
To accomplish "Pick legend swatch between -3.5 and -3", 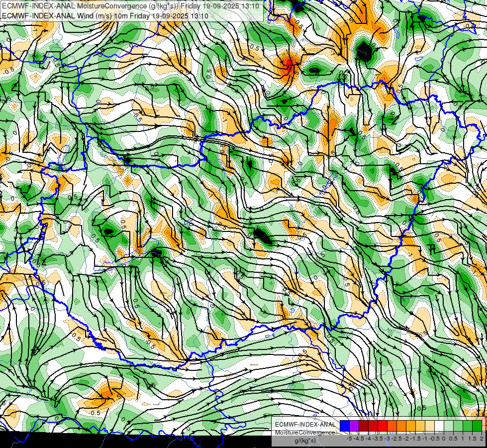I will click(383, 426).
